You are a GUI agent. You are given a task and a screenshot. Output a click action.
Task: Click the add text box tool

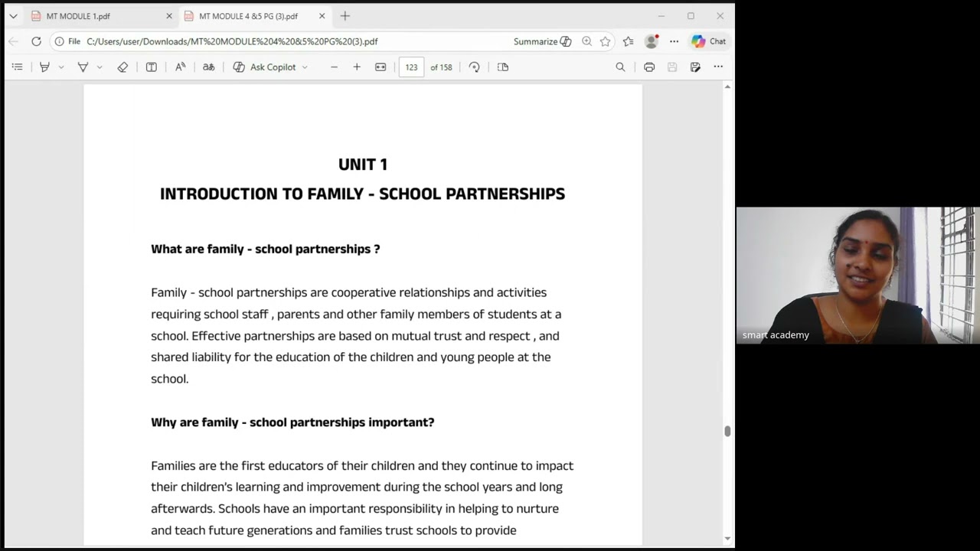[x=152, y=67]
